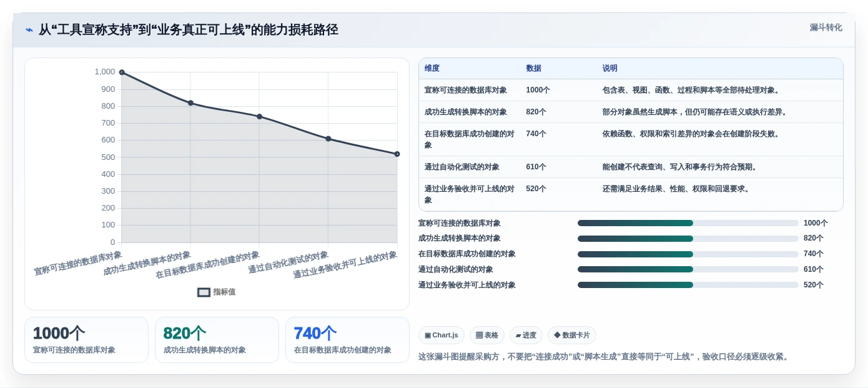Select the 数据卡片 tag
This screenshot has height=388, width=868.
[x=572, y=335]
